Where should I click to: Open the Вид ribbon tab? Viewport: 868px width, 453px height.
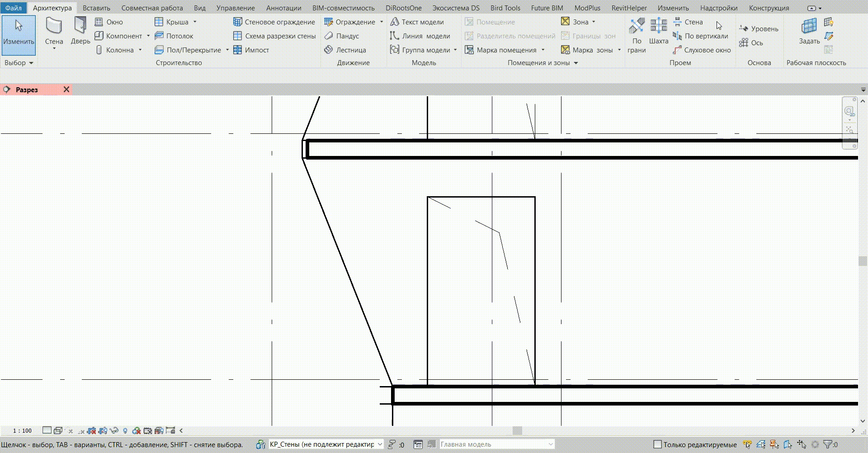point(199,8)
